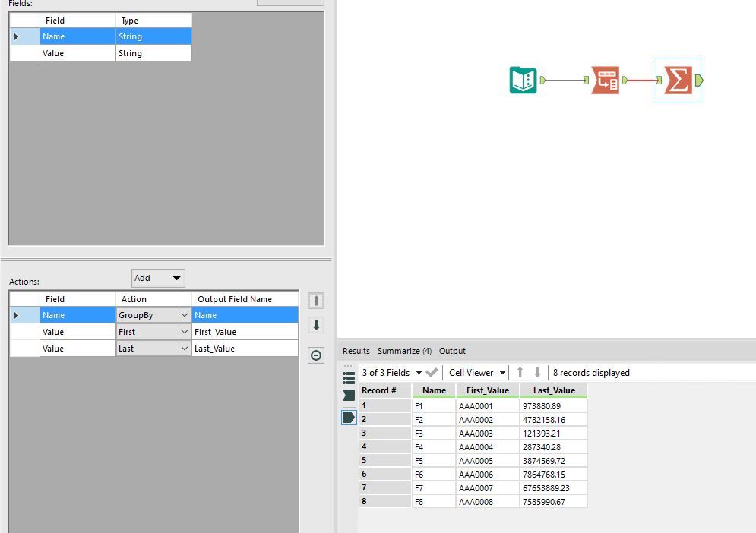Open the GroupBy action dropdown

185,315
